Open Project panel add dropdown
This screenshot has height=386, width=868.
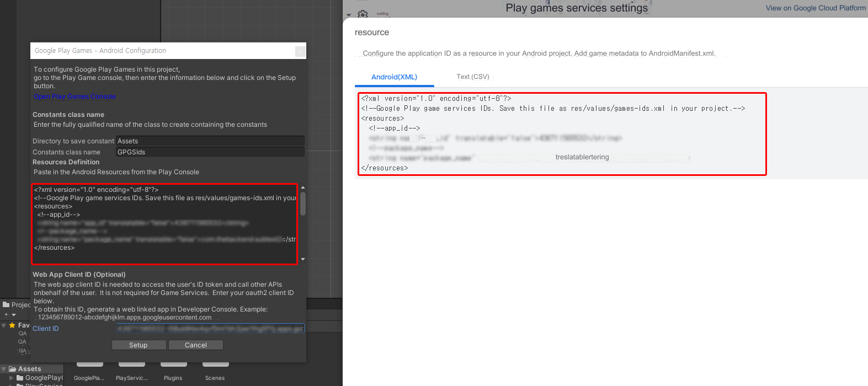(10, 315)
